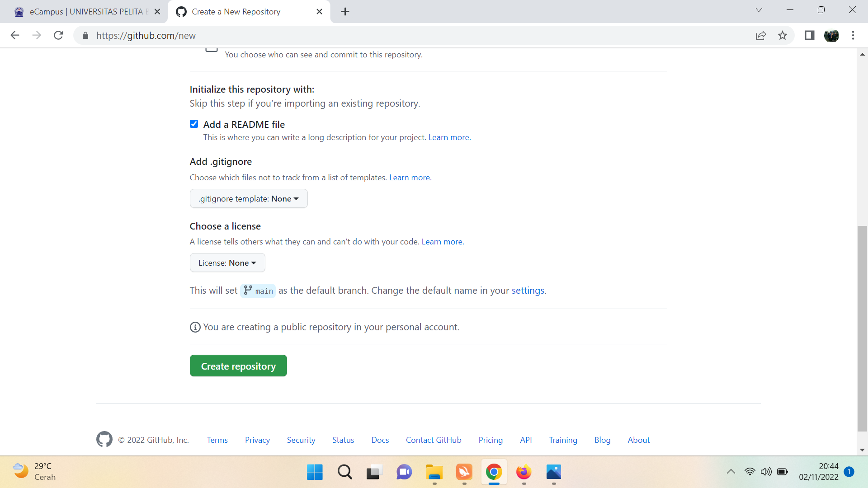
Task: Click the Create repository button
Action: coord(238,366)
